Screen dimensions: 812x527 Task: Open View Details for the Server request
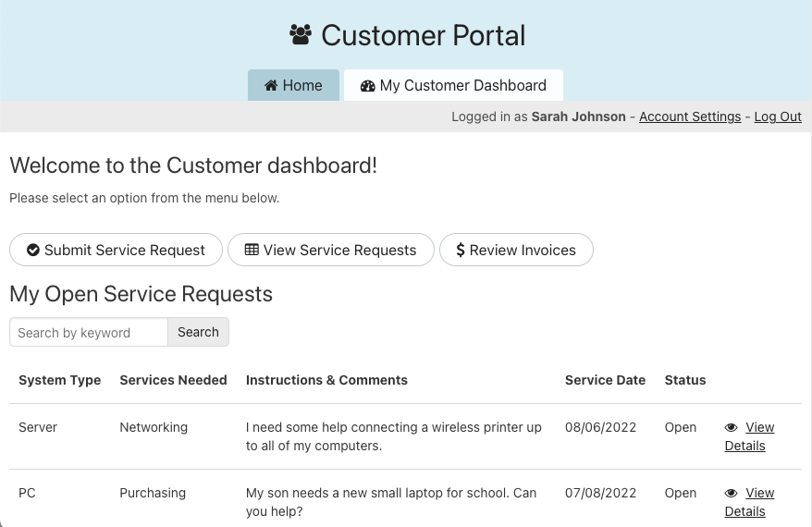750,436
